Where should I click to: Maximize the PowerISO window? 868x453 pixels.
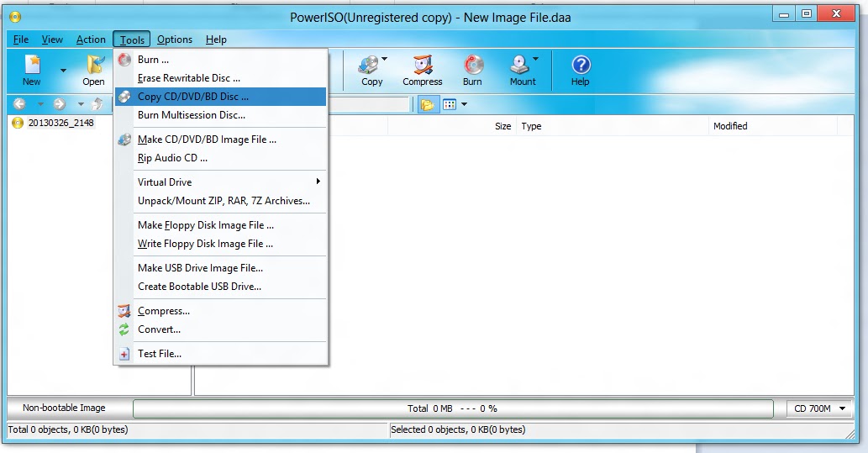(x=807, y=14)
